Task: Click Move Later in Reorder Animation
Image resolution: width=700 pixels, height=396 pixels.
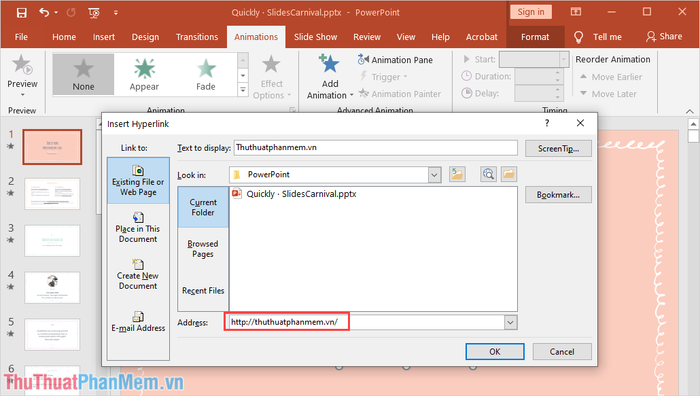Action: pos(608,94)
